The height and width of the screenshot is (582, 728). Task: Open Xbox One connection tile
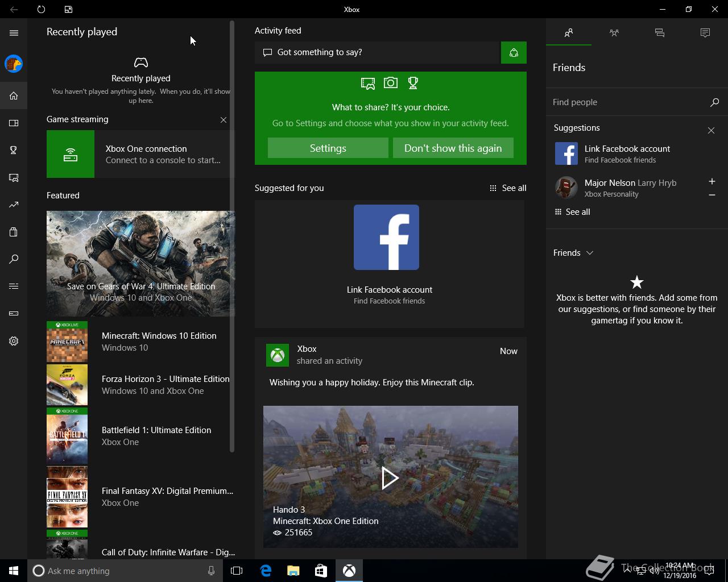click(x=140, y=154)
